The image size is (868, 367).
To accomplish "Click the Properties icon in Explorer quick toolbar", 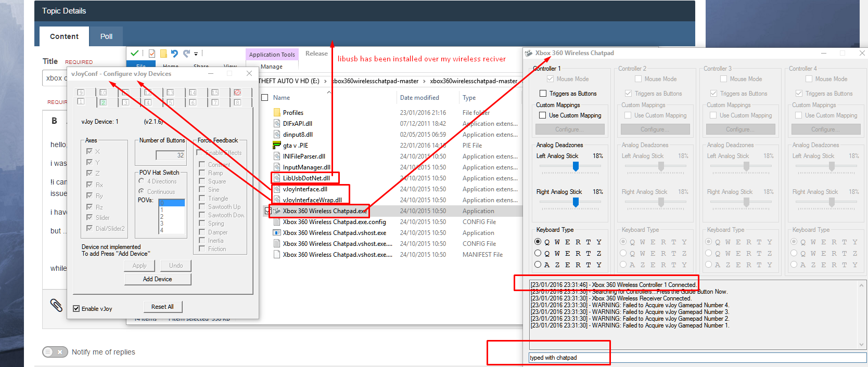I will (x=152, y=54).
